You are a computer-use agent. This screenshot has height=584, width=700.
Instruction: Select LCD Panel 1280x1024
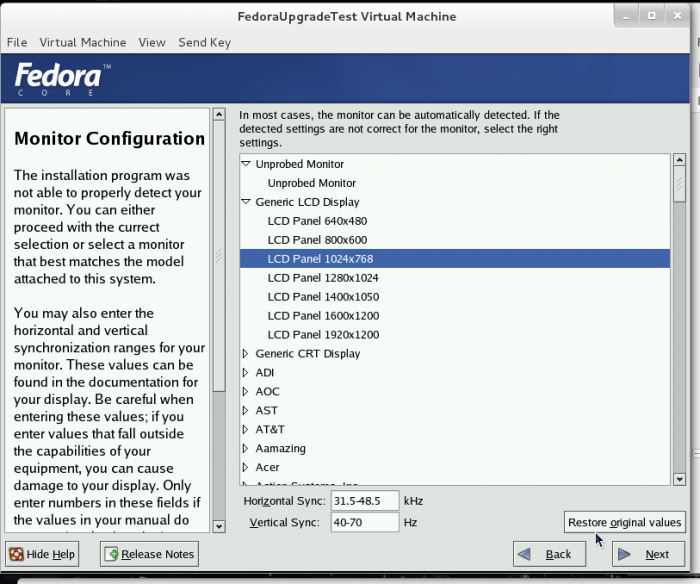[x=323, y=278]
